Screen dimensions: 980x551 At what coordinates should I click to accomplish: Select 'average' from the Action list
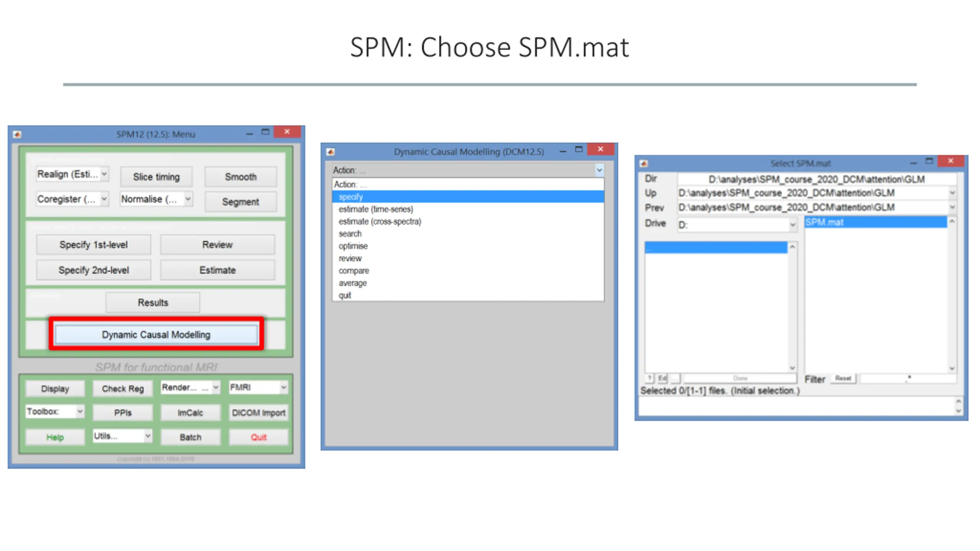click(468, 283)
